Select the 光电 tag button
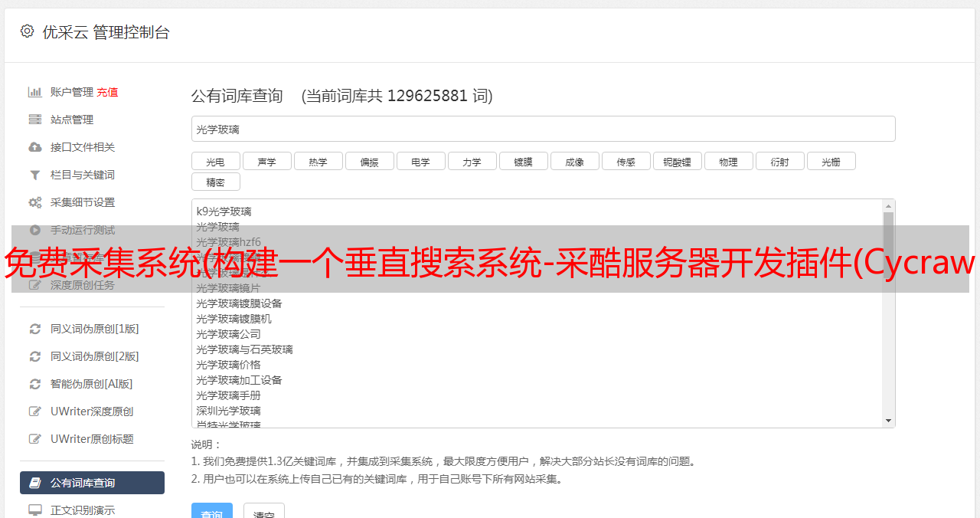The width and height of the screenshot is (980, 518). (x=216, y=161)
